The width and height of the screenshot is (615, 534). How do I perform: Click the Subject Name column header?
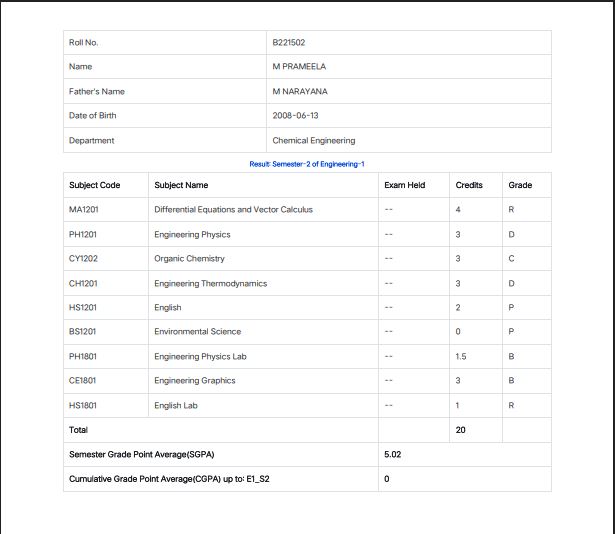pos(181,185)
